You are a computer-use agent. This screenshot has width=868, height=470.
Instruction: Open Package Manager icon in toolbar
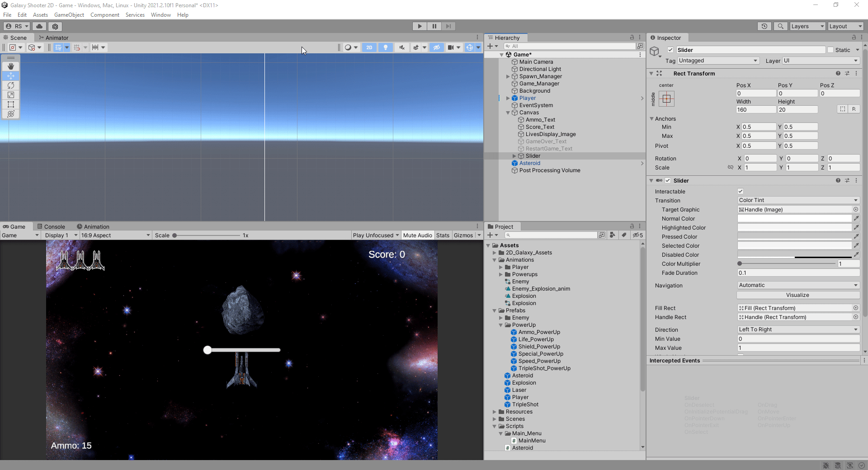[x=55, y=26]
